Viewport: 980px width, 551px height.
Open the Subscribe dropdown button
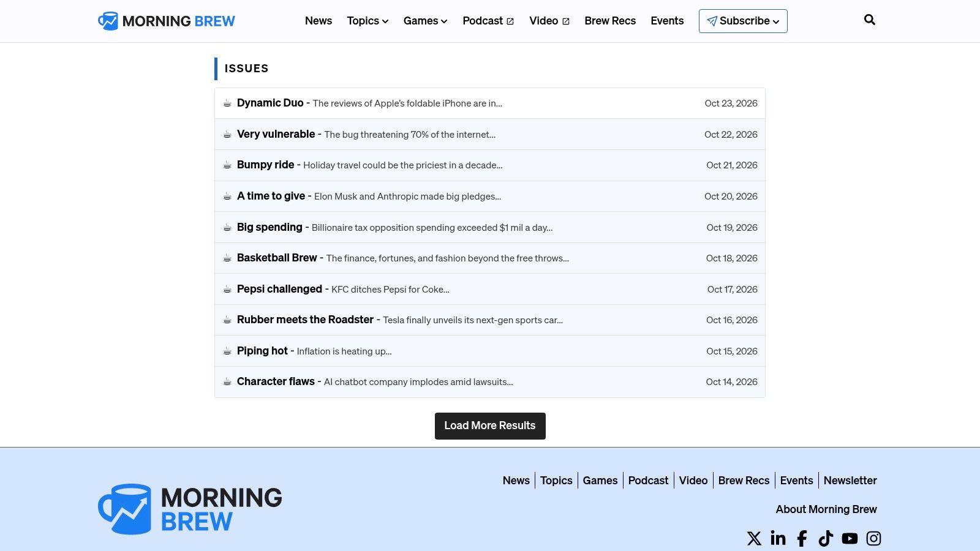click(x=743, y=21)
